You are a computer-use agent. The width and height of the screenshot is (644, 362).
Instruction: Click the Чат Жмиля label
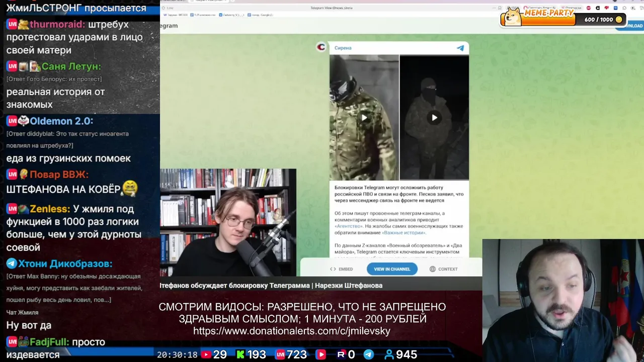[22, 313]
